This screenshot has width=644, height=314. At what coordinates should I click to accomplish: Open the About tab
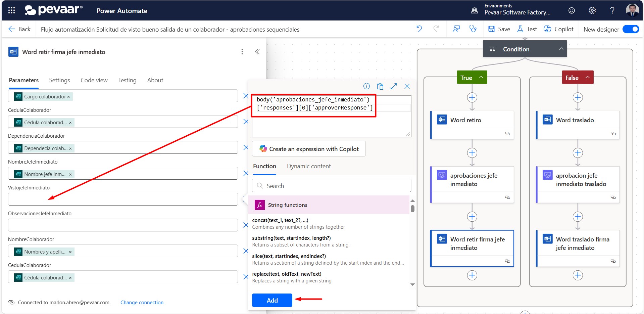coord(155,80)
